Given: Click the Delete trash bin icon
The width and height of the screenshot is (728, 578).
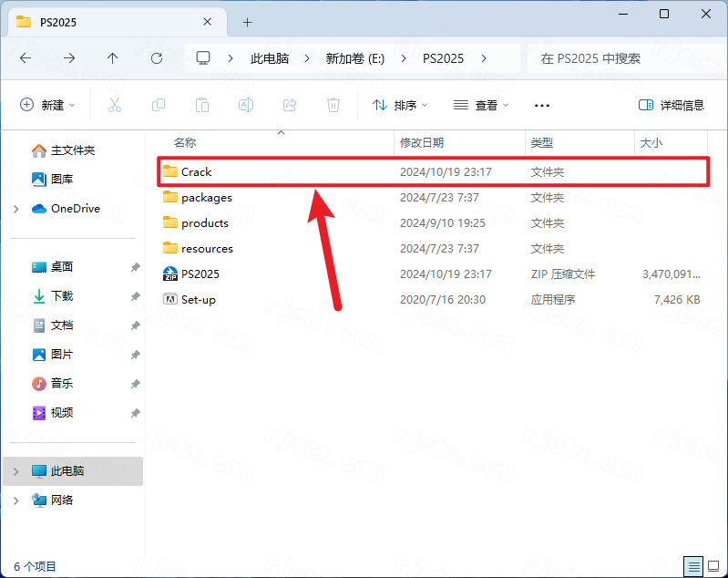Looking at the screenshot, I should coord(333,105).
